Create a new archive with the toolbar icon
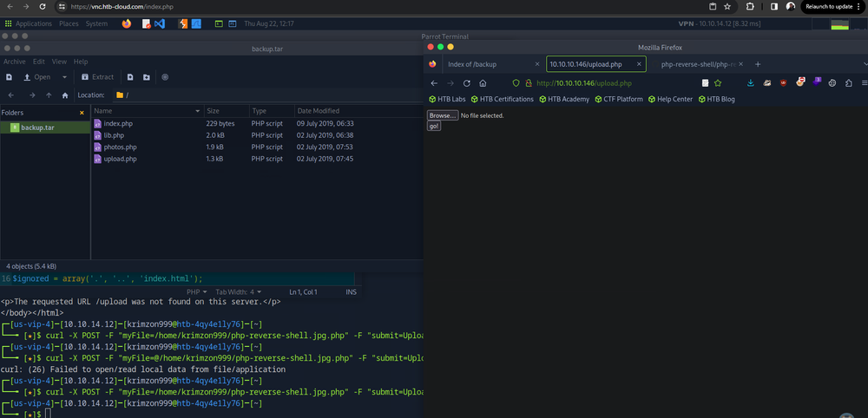The image size is (868, 418). point(10,77)
